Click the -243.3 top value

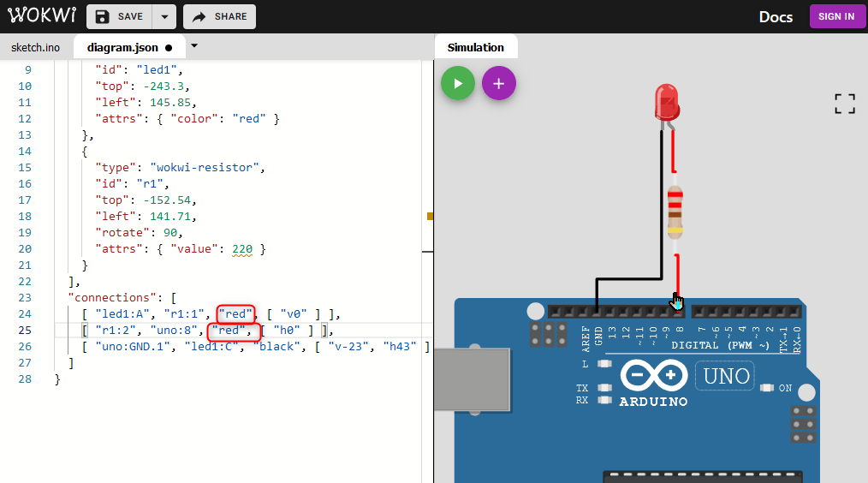click(x=163, y=86)
